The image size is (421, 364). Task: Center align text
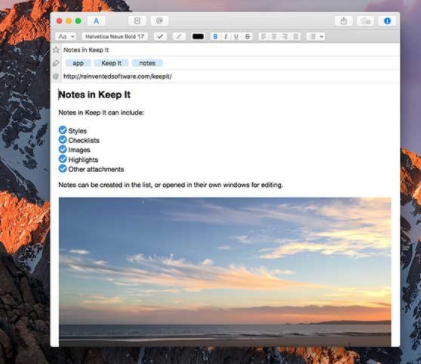pos(274,37)
